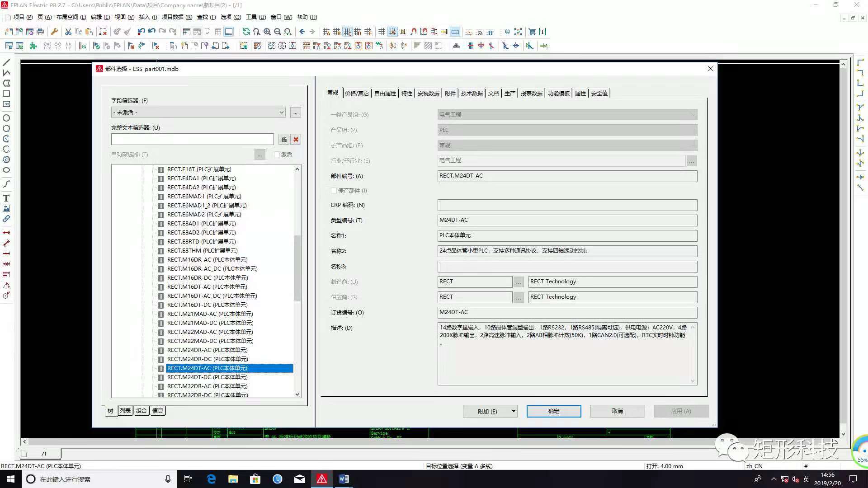Click the 确定 button

554,411
